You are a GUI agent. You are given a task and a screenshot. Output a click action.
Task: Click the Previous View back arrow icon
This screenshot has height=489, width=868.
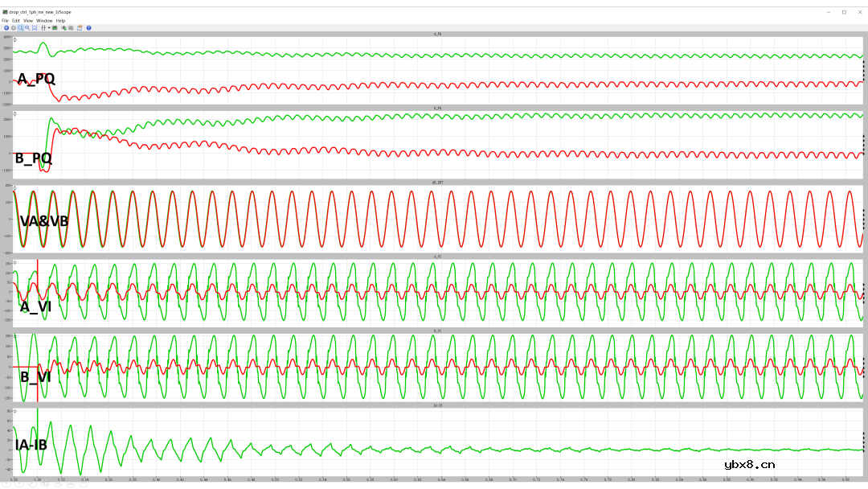6,27
